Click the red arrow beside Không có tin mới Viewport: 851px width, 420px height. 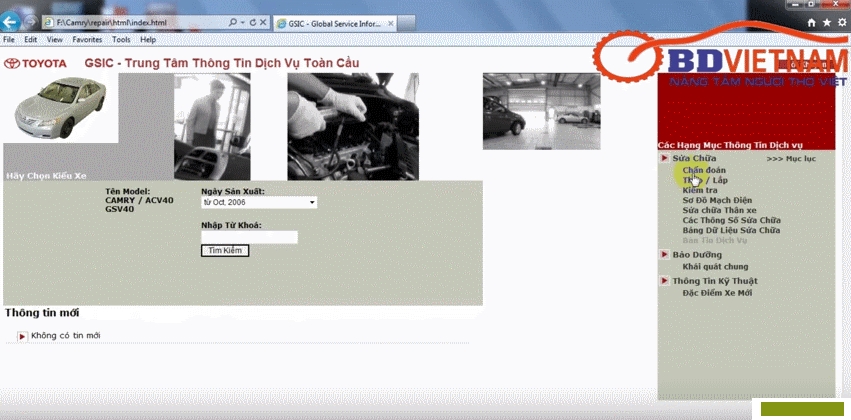[x=22, y=336]
